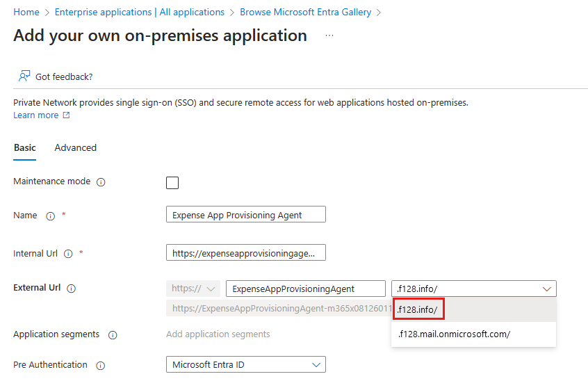Click Application segments info icon
This screenshot has height=381, width=588.
113,335
